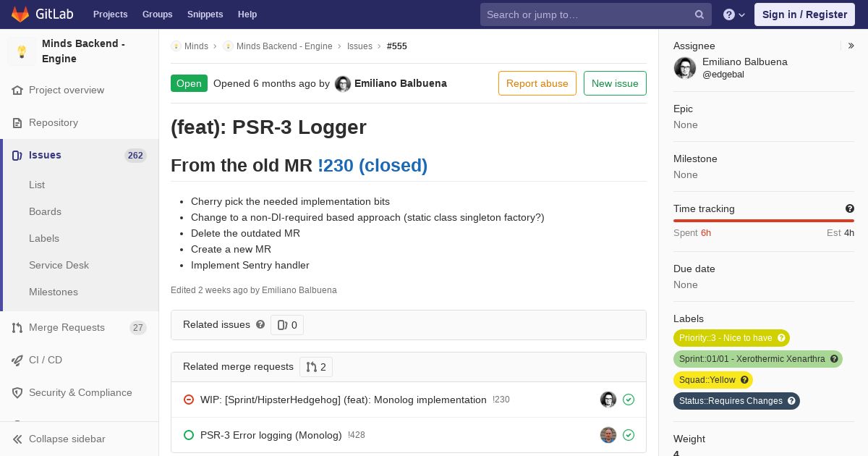
Task: Click the Time tracking help icon
Action: tap(850, 208)
